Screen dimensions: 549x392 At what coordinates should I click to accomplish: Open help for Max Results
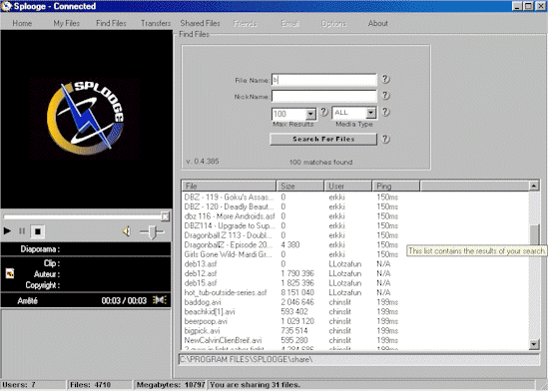click(x=323, y=112)
